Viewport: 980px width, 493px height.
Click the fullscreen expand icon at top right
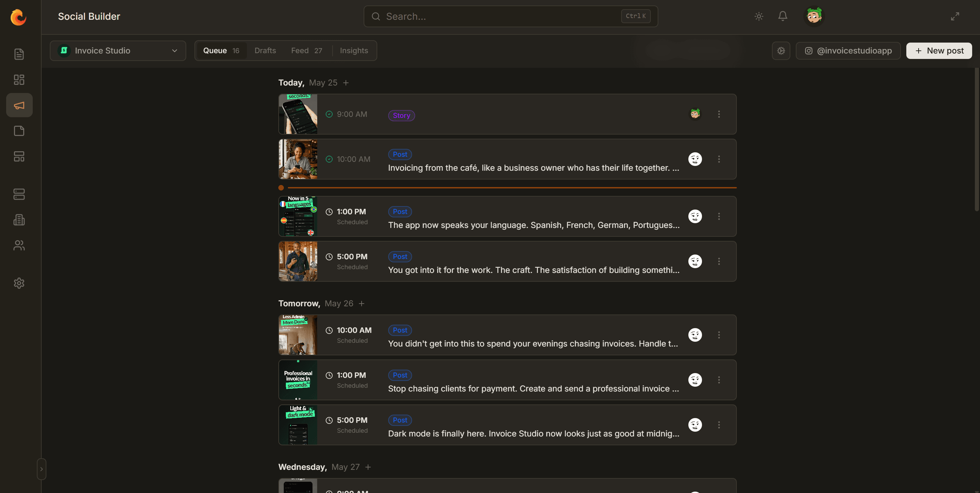pyautogui.click(x=955, y=16)
